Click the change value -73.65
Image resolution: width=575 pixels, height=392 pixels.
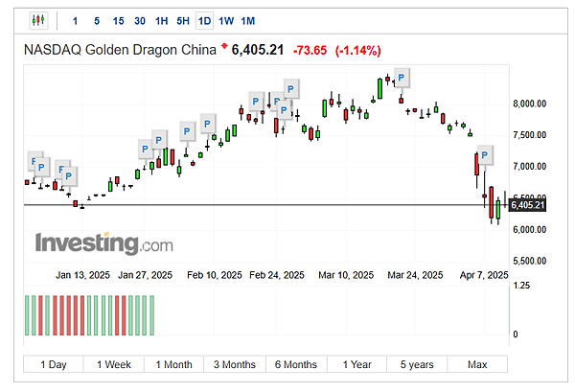(x=310, y=50)
